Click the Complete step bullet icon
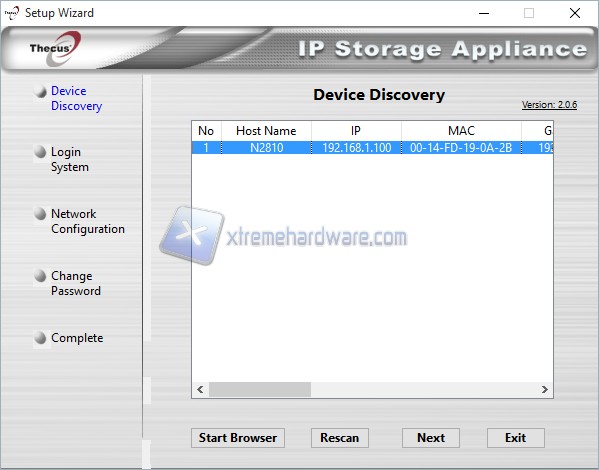 click(40, 338)
